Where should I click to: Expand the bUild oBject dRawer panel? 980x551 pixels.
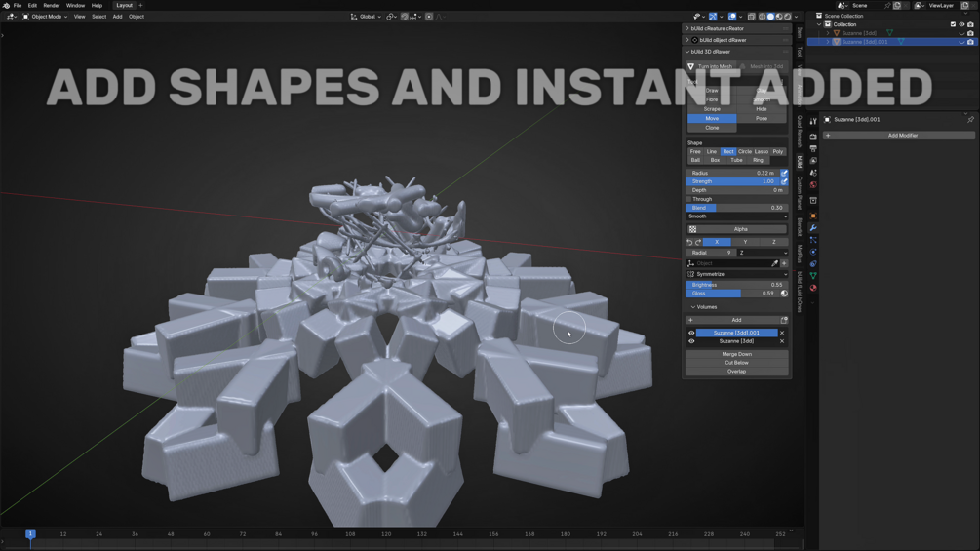click(x=736, y=40)
